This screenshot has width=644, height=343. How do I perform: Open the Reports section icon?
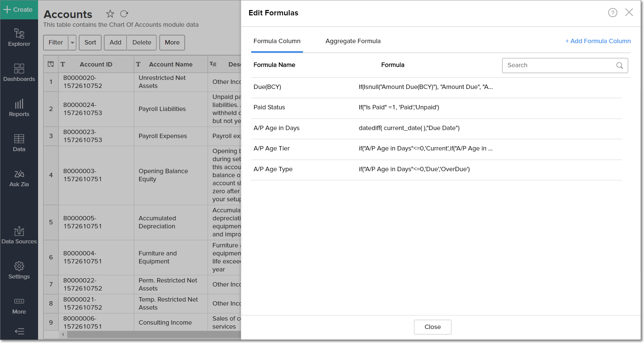(19, 108)
